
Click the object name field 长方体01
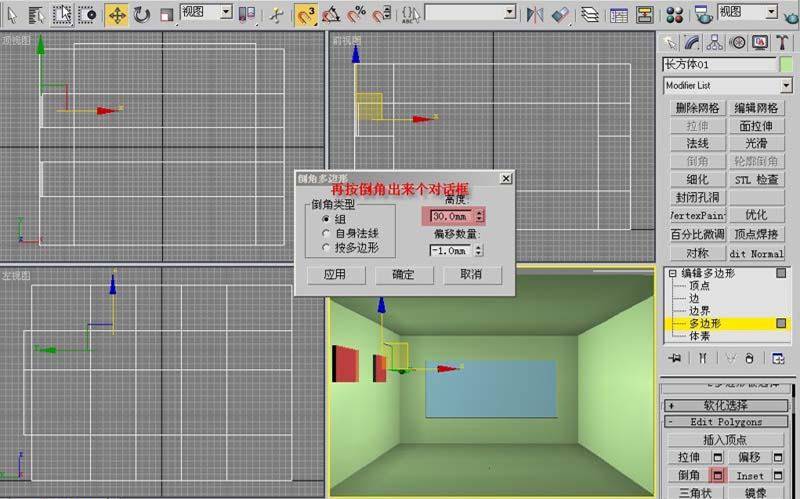[719, 64]
